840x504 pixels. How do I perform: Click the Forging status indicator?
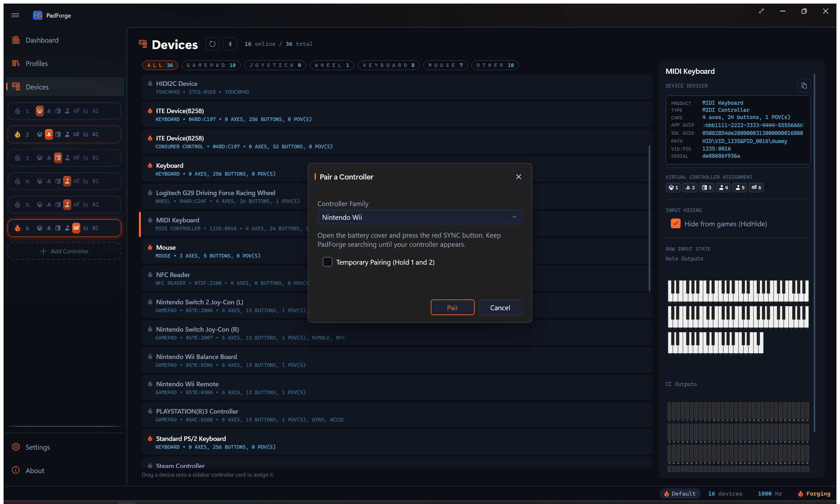pos(814,494)
